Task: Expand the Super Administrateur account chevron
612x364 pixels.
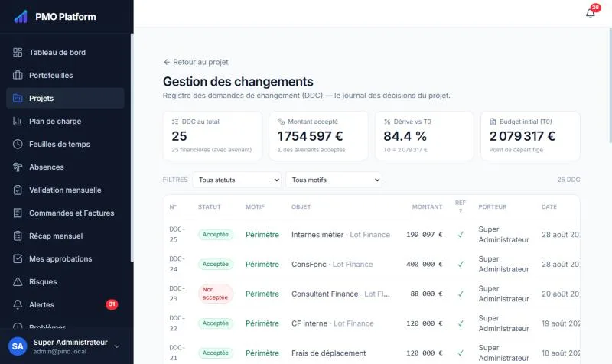Action: pyautogui.click(x=117, y=346)
